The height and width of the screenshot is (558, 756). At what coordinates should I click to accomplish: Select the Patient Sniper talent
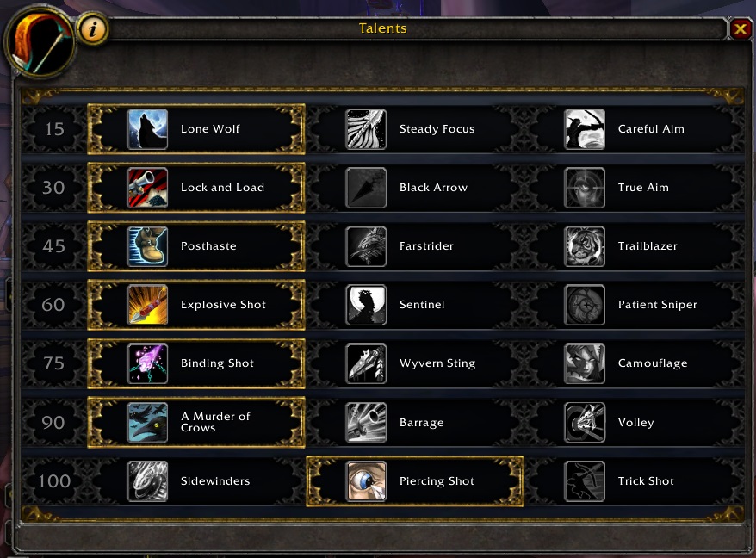[x=634, y=305]
